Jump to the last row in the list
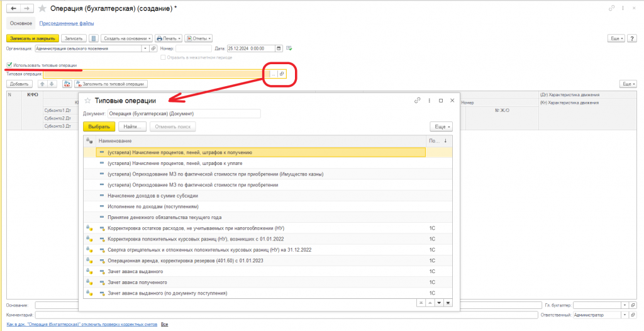This screenshot has height=331, width=644. click(x=448, y=303)
